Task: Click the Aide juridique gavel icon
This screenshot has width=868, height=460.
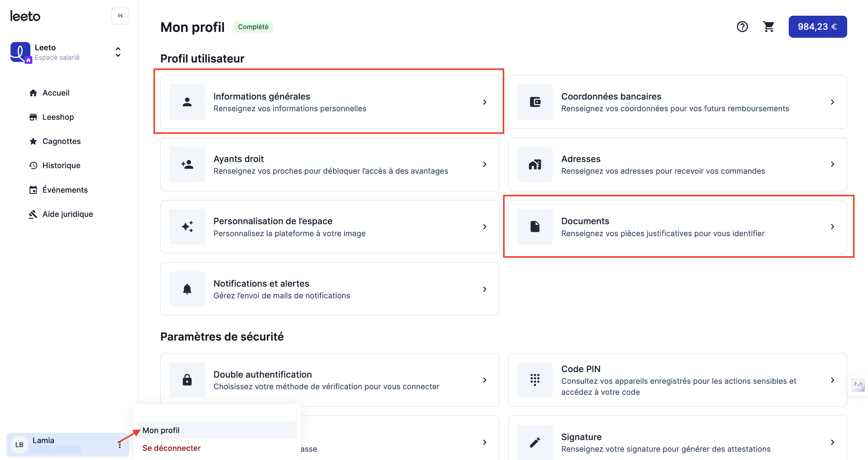Action: click(33, 214)
